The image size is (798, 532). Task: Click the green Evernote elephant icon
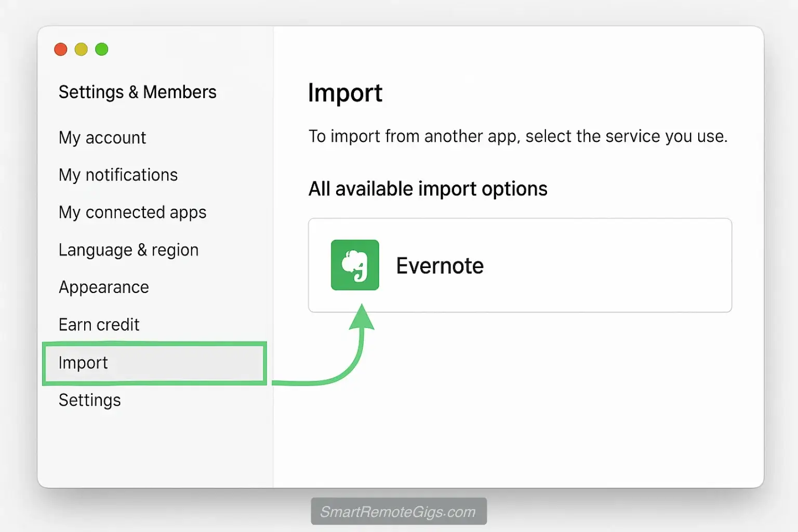coord(355,265)
